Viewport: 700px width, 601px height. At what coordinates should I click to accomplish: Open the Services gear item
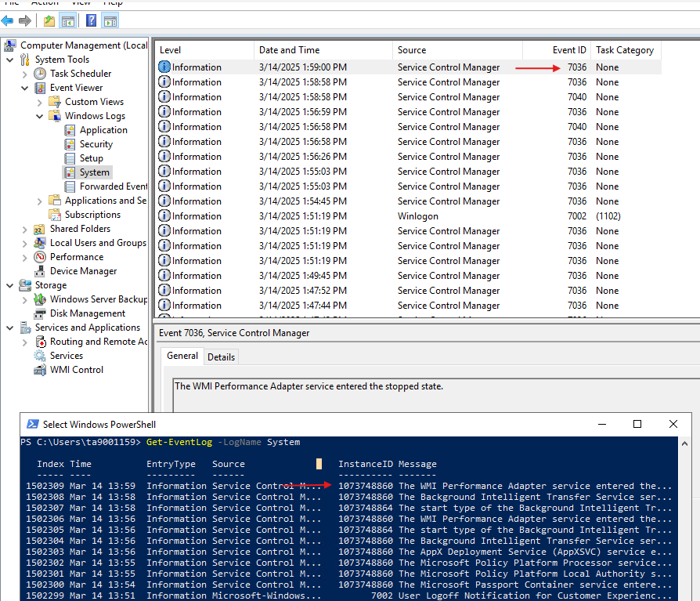[x=66, y=356]
